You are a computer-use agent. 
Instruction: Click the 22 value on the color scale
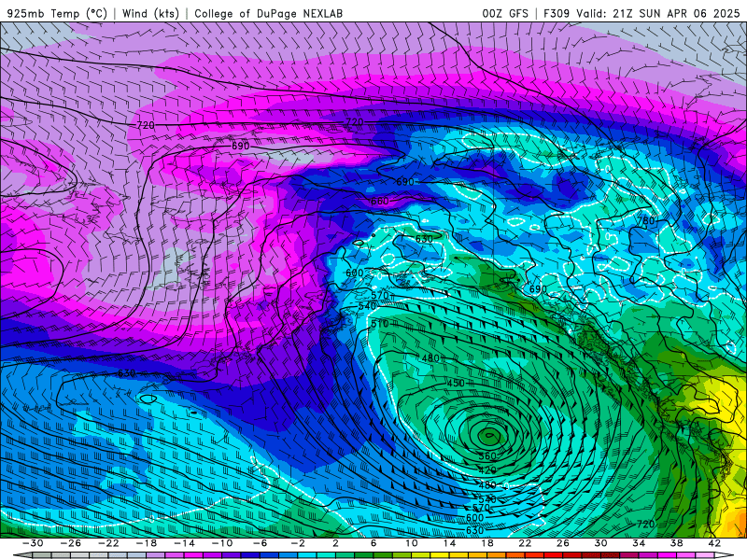coord(525,543)
